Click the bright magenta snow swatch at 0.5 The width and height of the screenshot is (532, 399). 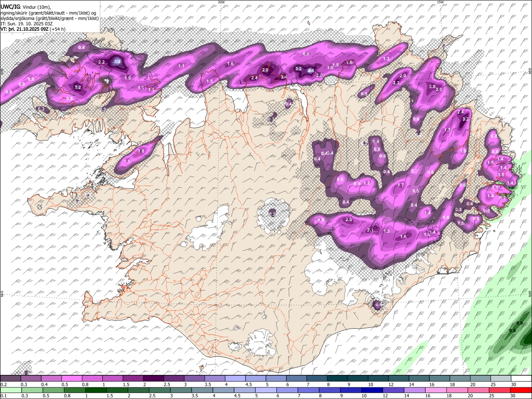coord(73,378)
